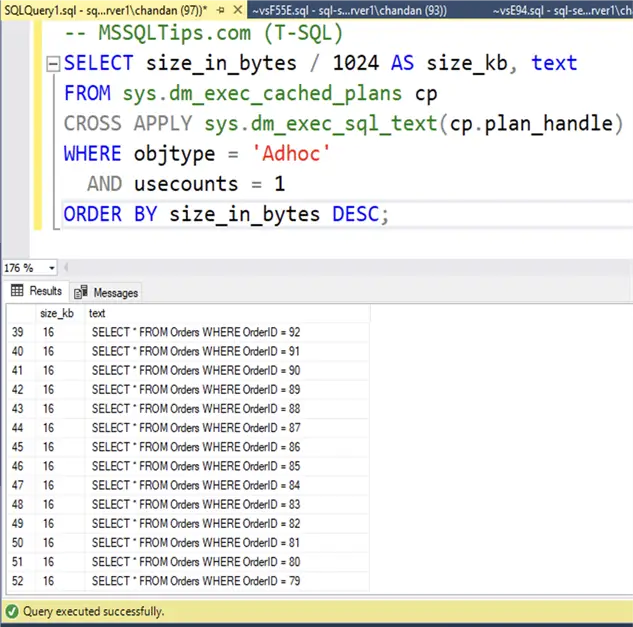The image size is (633, 627).
Task: Click the DESC keyword in editor
Action: tap(356, 214)
